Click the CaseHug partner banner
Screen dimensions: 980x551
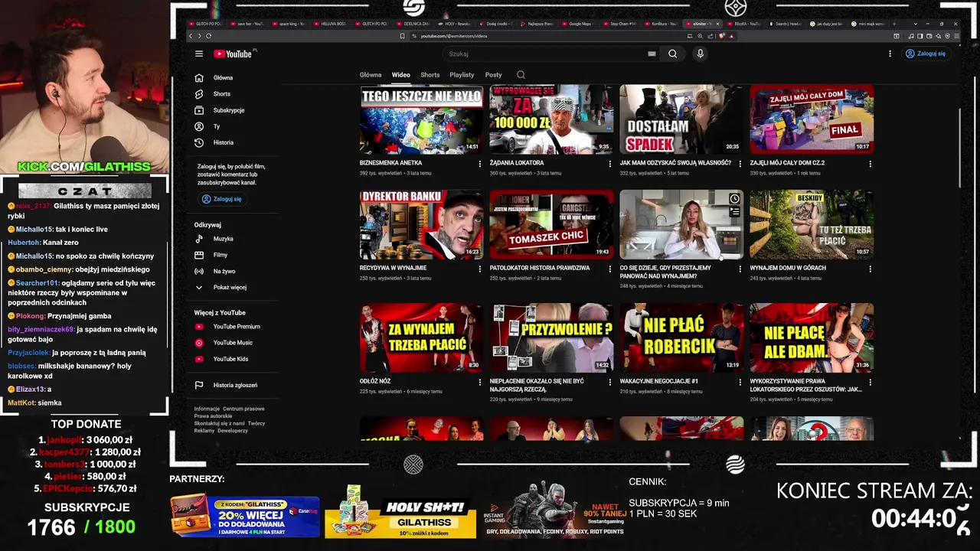pos(245,517)
